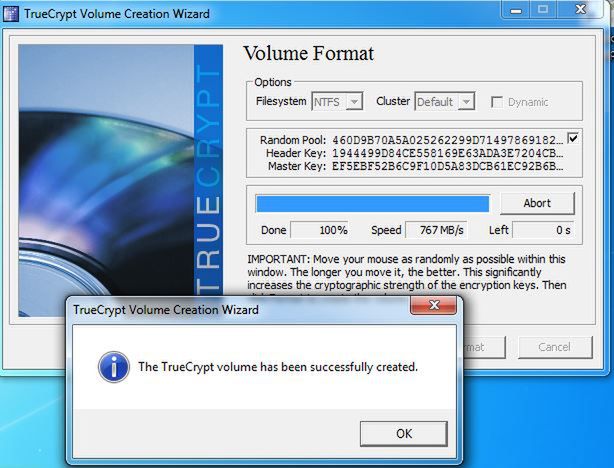Click the TrueCrypt title bar app icon

(11, 14)
